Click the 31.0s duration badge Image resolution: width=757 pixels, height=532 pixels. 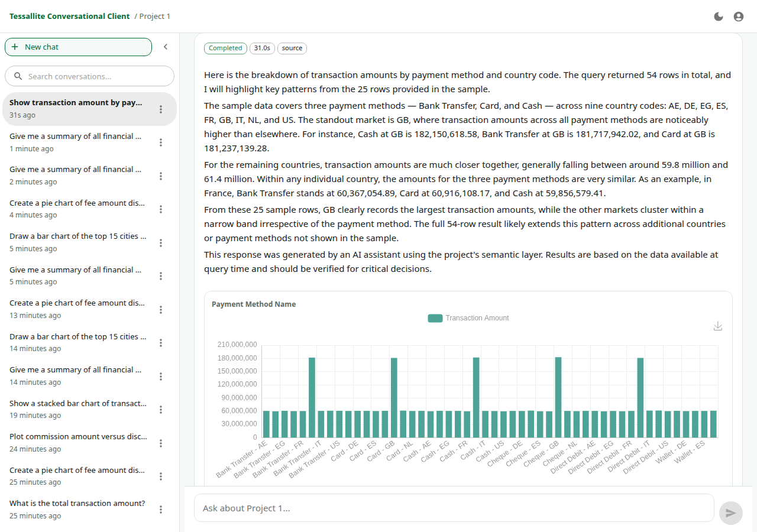[262, 48]
